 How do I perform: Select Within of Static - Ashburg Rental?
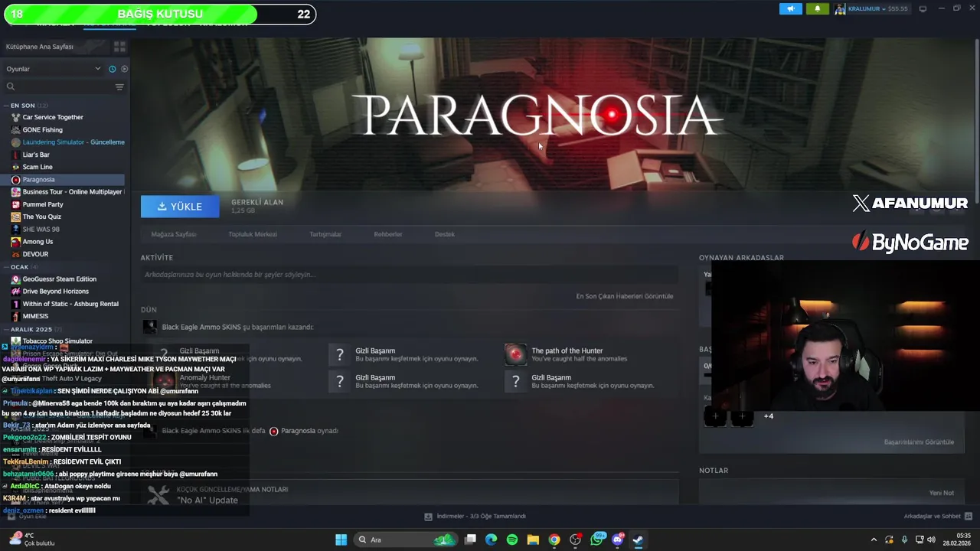click(x=70, y=304)
